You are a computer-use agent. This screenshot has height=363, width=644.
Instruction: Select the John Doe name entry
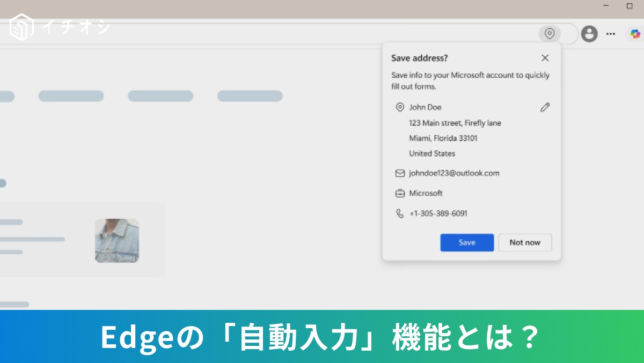[426, 107]
